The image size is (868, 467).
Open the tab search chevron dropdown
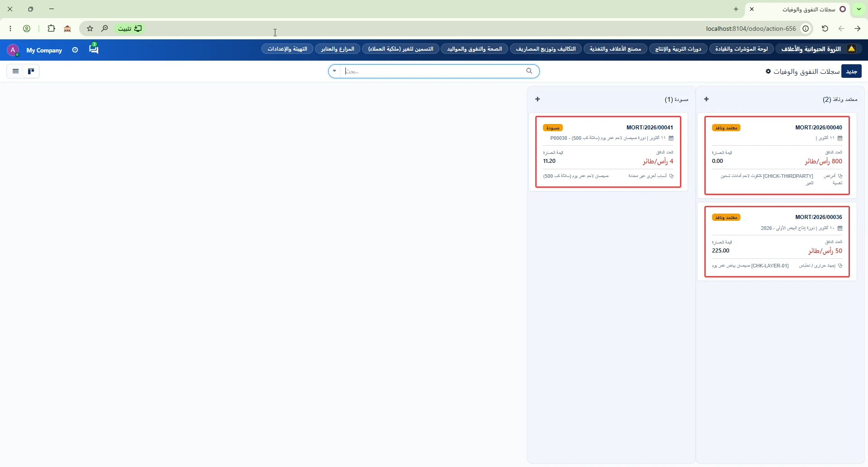[859, 9]
